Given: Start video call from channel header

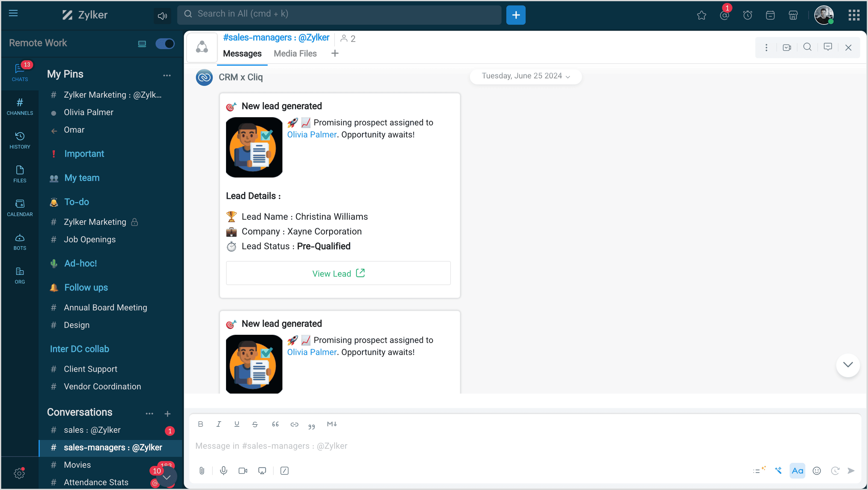Looking at the screenshot, I should 786,47.
